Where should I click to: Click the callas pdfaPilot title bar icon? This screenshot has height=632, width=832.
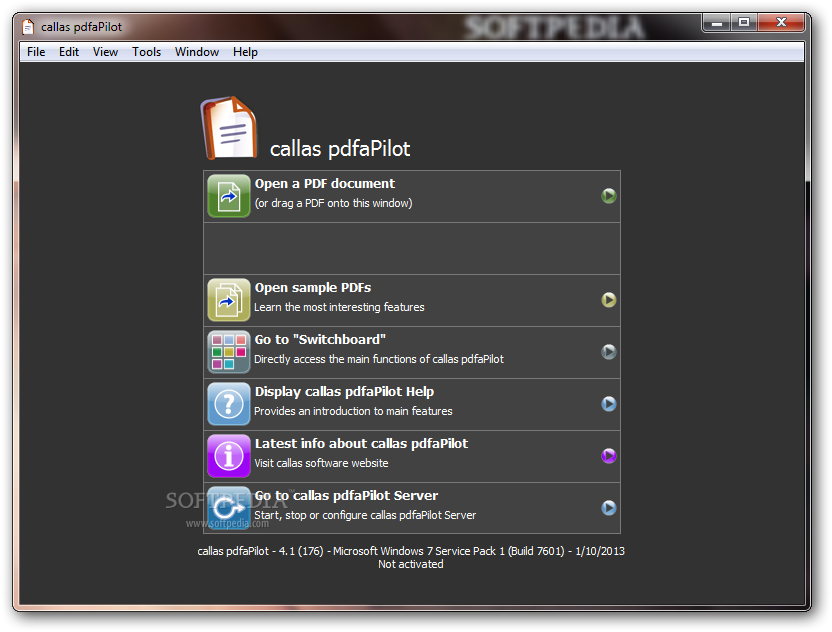28,27
